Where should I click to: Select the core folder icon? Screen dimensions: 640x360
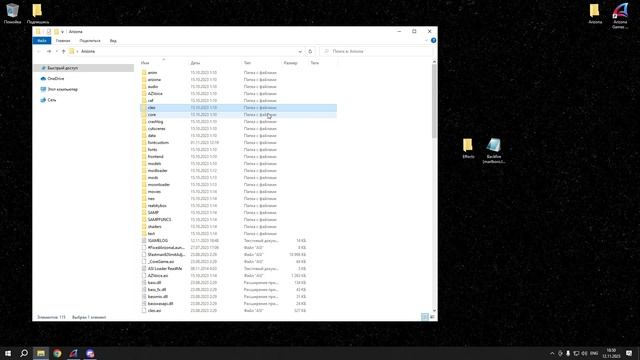point(144,115)
